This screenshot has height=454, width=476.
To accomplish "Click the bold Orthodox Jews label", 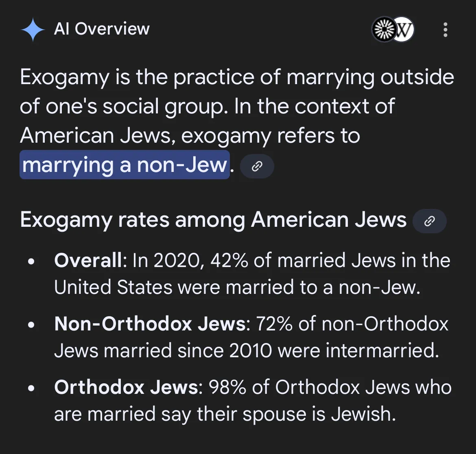I will (x=126, y=387).
